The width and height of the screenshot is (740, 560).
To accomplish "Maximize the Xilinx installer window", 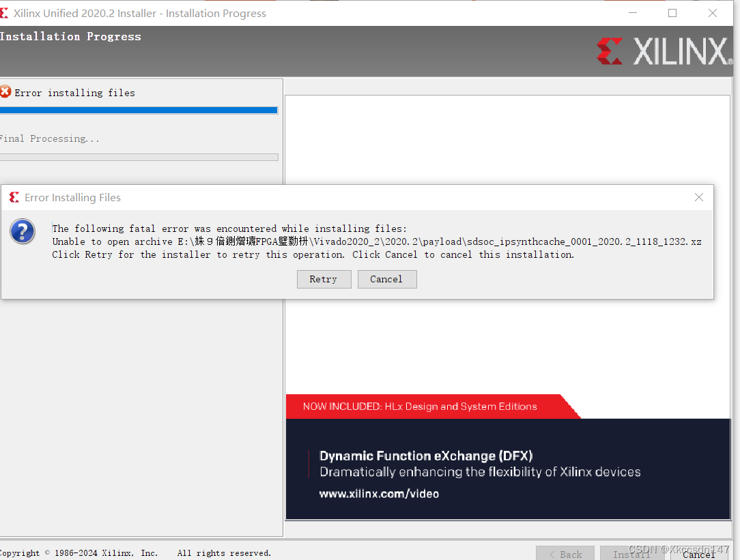I will click(x=672, y=13).
